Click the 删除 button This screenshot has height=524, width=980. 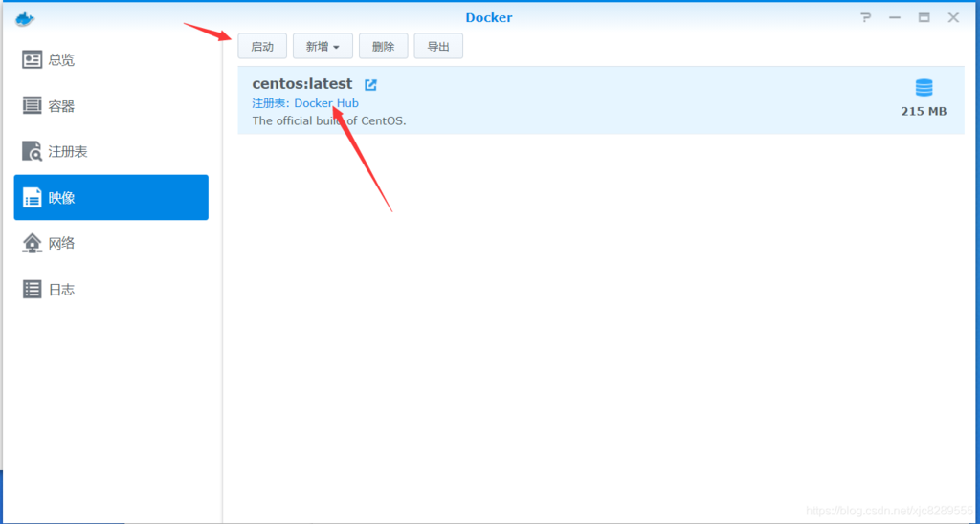(383, 47)
